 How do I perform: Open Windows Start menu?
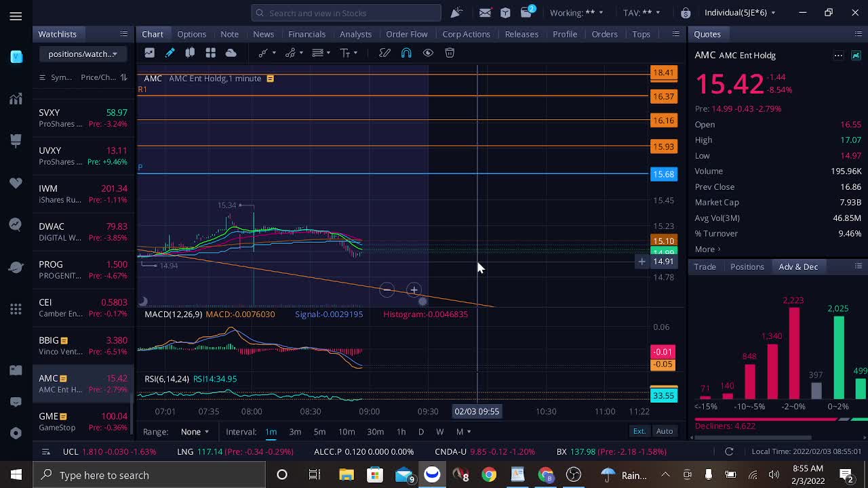pos(16,474)
